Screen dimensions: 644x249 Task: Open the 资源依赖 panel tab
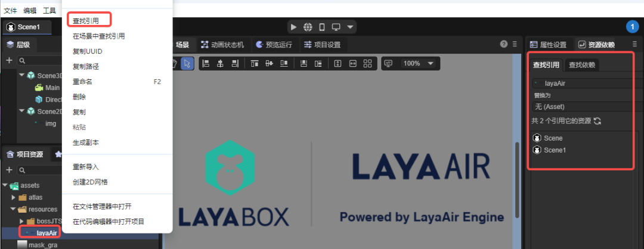point(596,45)
